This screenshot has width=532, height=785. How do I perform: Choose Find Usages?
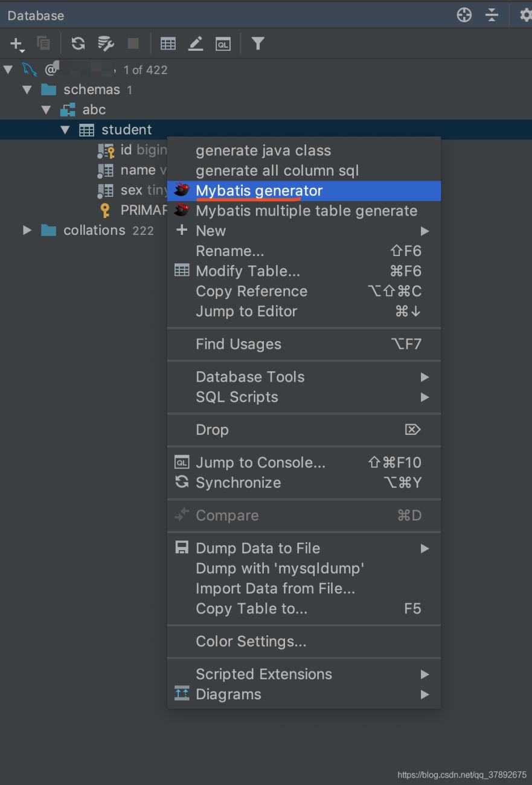(304, 344)
